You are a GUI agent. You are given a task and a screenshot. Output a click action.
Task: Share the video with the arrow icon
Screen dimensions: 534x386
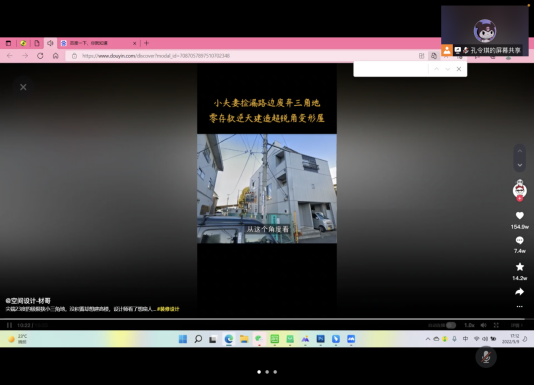pos(519,292)
